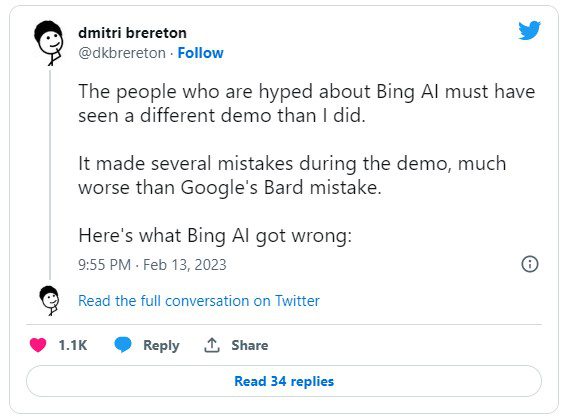
Task: Click the blue reply bubble icon
Action: pyautogui.click(x=123, y=345)
